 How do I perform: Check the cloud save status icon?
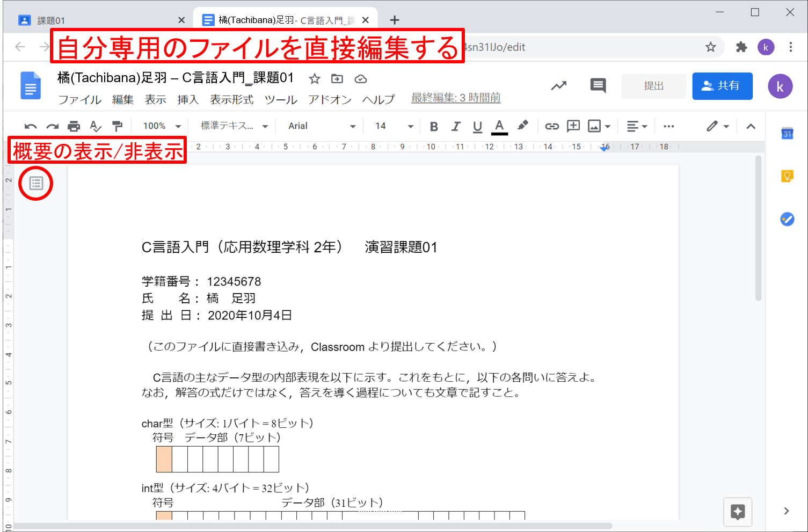click(x=361, y=79)
